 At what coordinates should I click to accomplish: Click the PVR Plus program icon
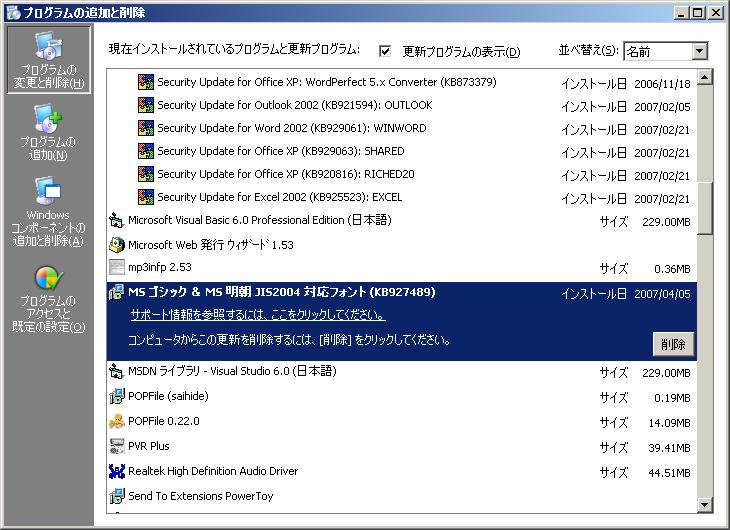117,446
